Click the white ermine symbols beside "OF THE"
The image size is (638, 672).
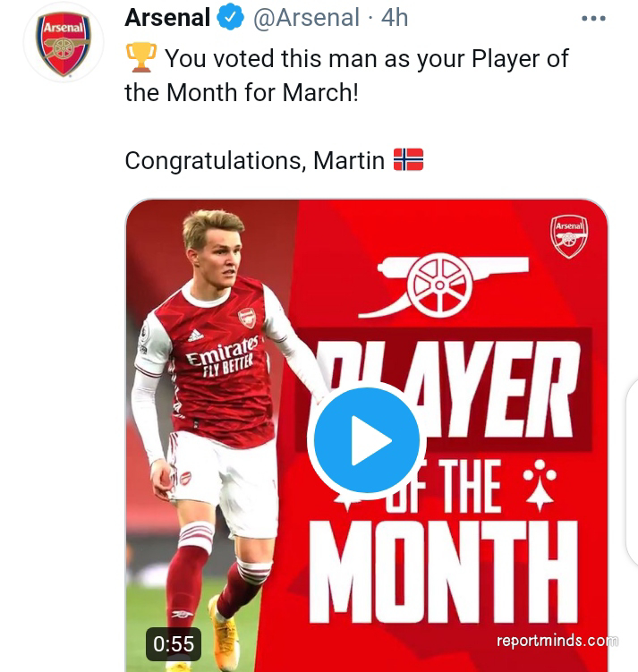tap(539, 485)
